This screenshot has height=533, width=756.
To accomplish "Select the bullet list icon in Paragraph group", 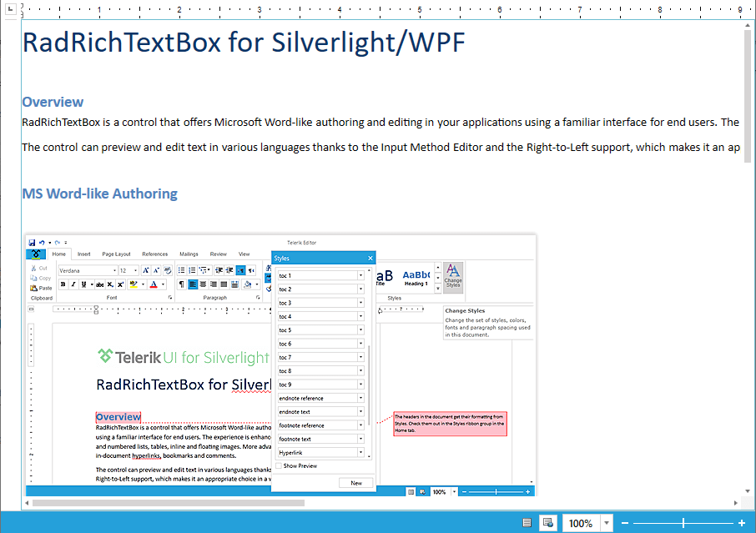I will [180, 269].
